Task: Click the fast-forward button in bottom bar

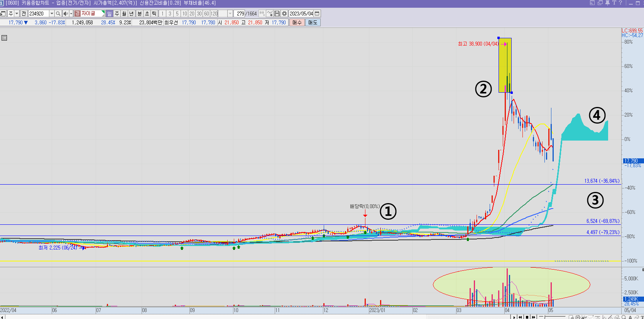Action: pyautogui.click(x=534, y=317)
